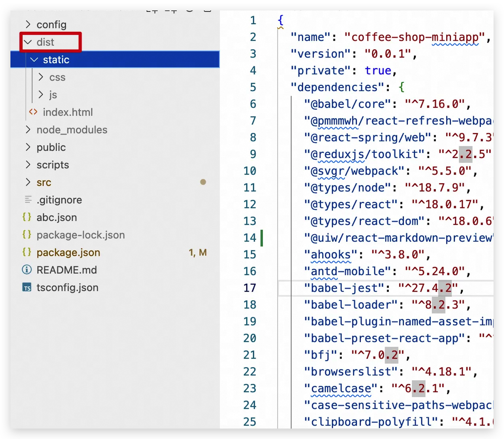504x439 pixels.
Task: Click the HTML icon beside index.html
Action: (x=33, y=112)
